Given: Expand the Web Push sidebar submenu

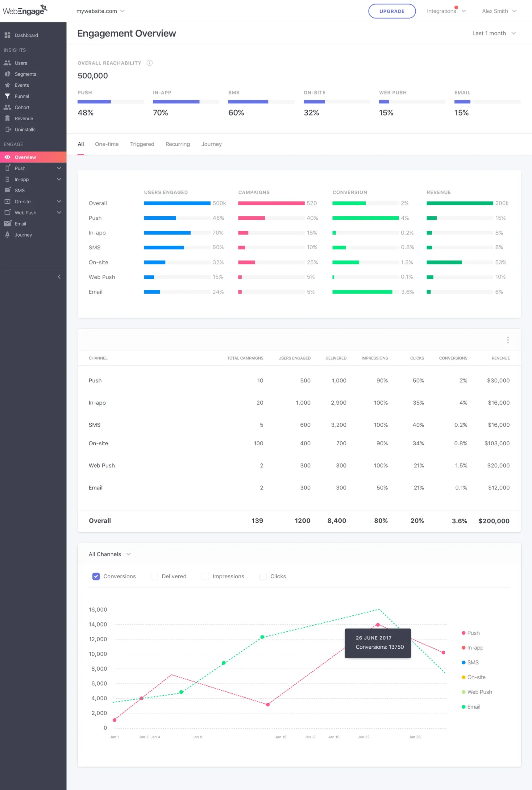Looking at the screenshot, I should coord(59,212).
